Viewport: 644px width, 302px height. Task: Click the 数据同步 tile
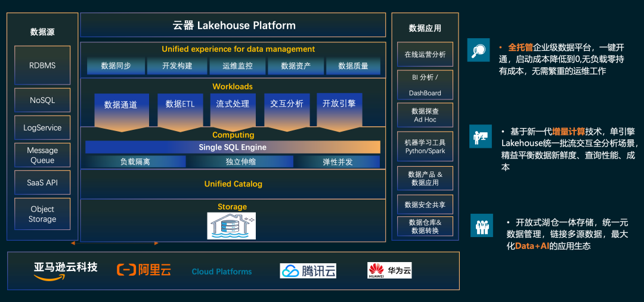tap(116, 66)
